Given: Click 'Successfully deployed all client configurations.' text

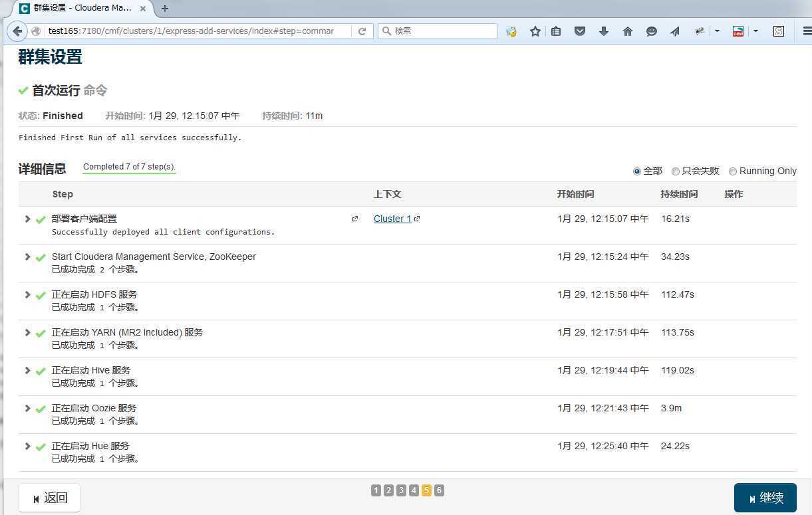Looking at the screenshot, I should (163, 232).
